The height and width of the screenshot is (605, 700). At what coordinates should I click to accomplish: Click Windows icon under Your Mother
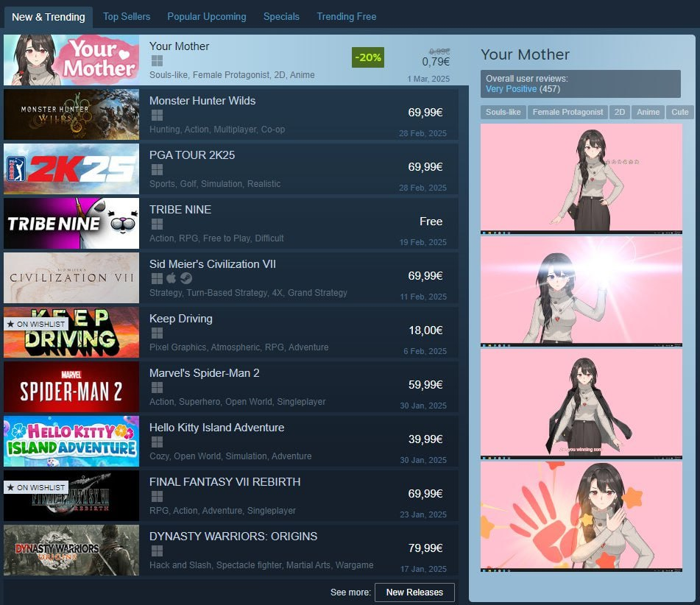(x=157, y=61)
